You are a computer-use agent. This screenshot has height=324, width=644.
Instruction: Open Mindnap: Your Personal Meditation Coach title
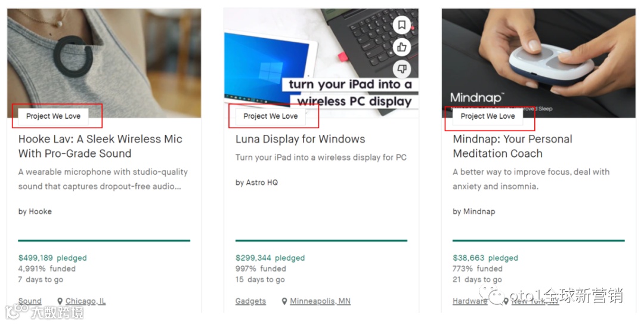512,146
